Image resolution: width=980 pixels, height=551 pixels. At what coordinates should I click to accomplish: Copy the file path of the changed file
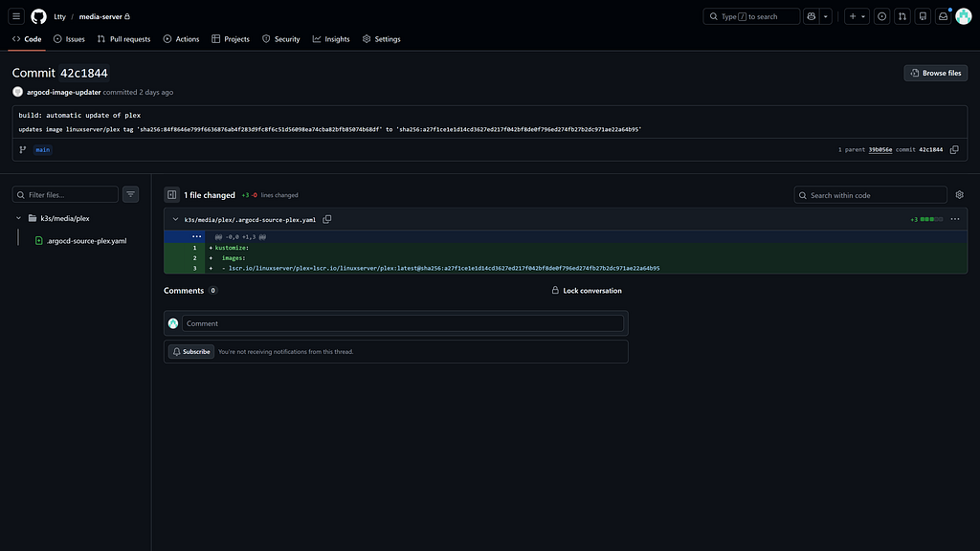click(327, 219)
